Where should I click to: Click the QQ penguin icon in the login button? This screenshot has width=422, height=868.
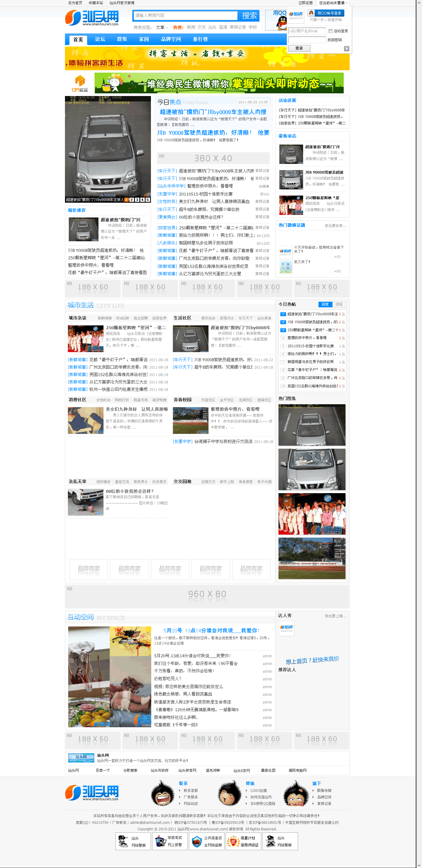pos(311,13)
